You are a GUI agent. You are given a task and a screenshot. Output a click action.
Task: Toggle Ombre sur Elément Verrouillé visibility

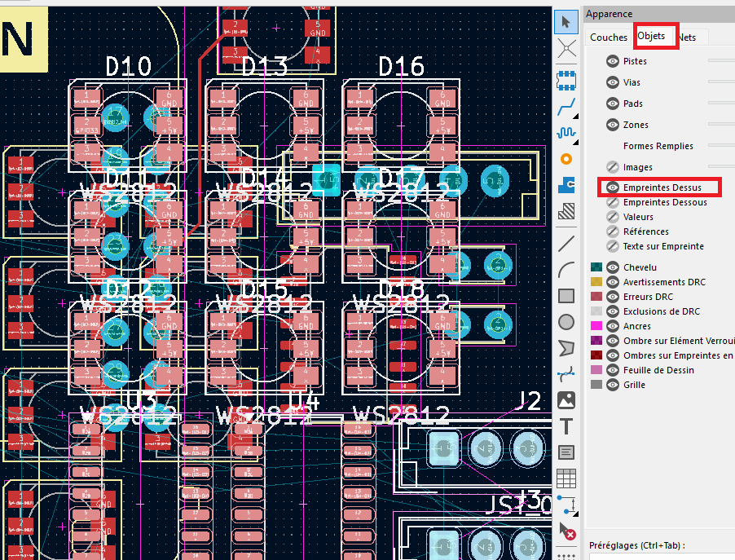[612, 341]
